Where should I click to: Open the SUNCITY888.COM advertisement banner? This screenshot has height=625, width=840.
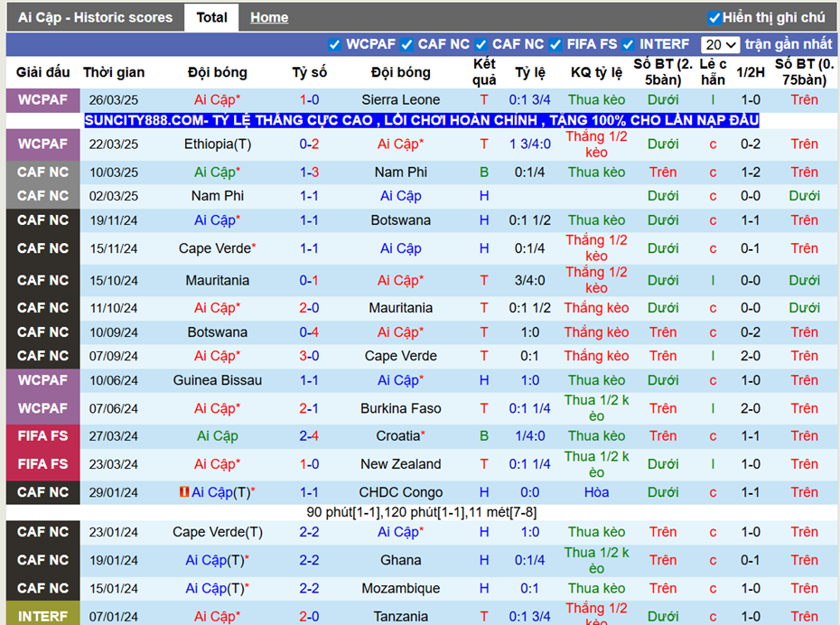422,120
